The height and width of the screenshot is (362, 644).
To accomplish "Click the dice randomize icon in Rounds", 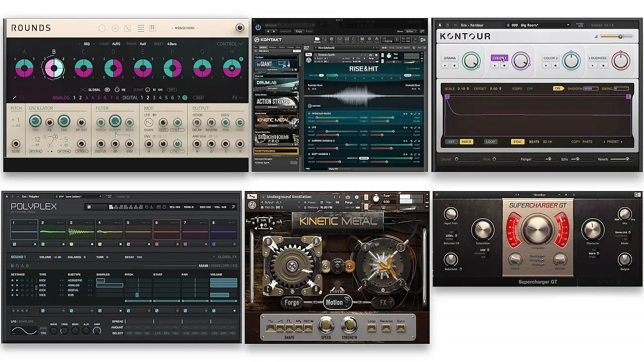I will 128,29.
